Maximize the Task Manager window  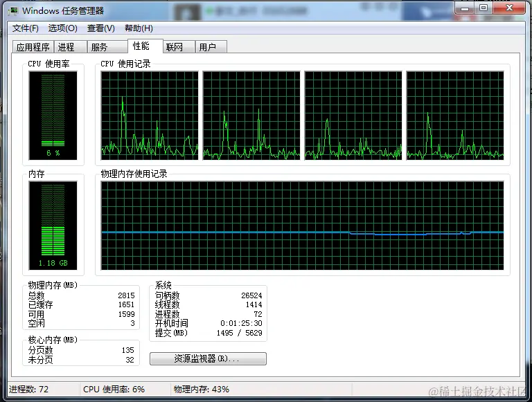(x=484, y=8)
